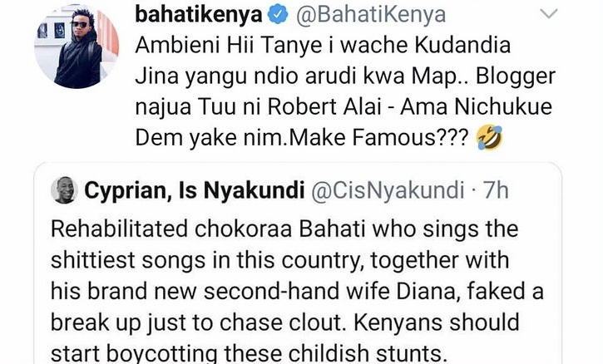Click the text 'Robert Alai' in the tweet
603x364 pixels.
pyautogui.click(x=324, y=107)
